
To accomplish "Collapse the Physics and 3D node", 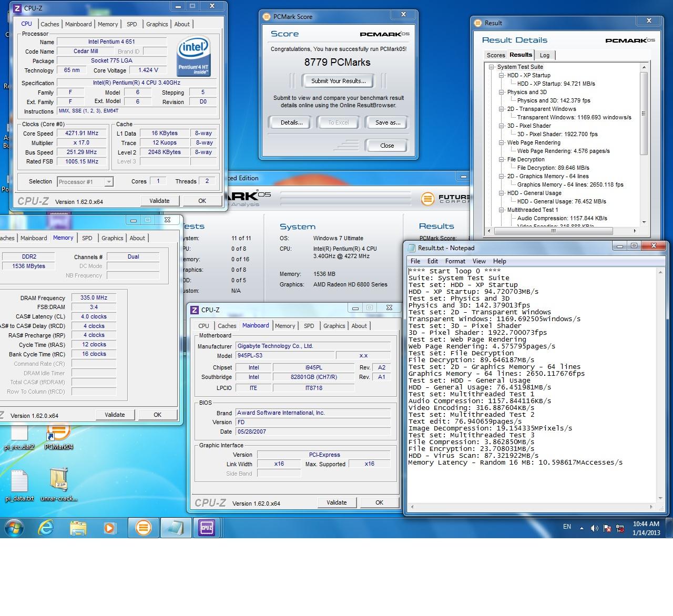I will coord(502,92).
